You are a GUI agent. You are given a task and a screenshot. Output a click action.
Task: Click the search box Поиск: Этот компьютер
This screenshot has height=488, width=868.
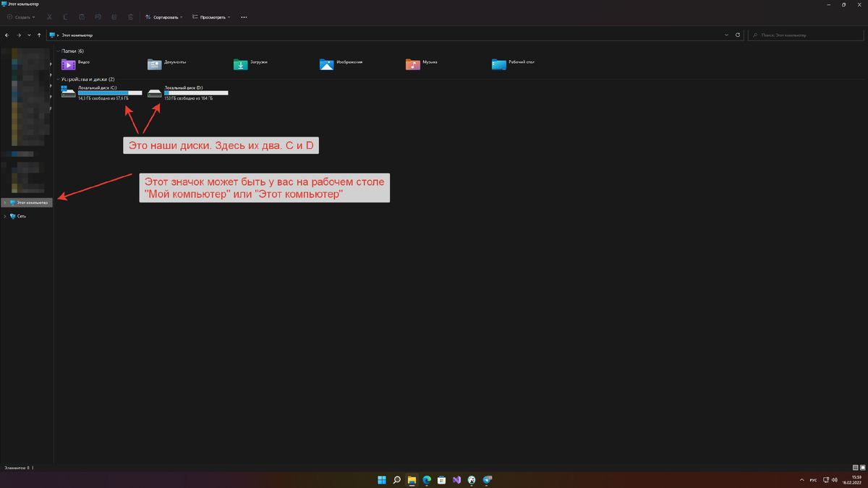point(806,35)
